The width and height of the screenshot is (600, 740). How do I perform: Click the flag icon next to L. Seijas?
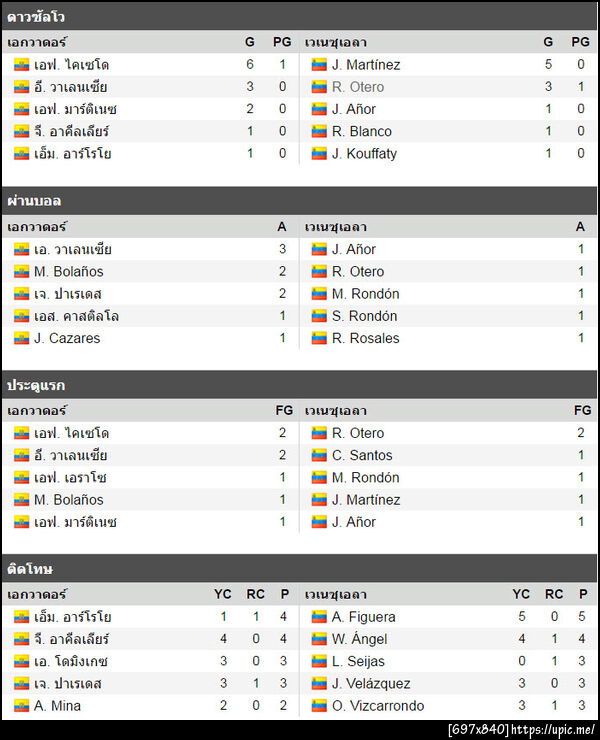(x=320, y=662)
